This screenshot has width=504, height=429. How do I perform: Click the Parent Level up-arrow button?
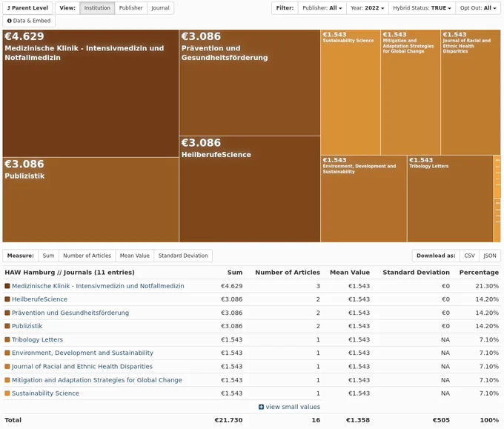27,7
